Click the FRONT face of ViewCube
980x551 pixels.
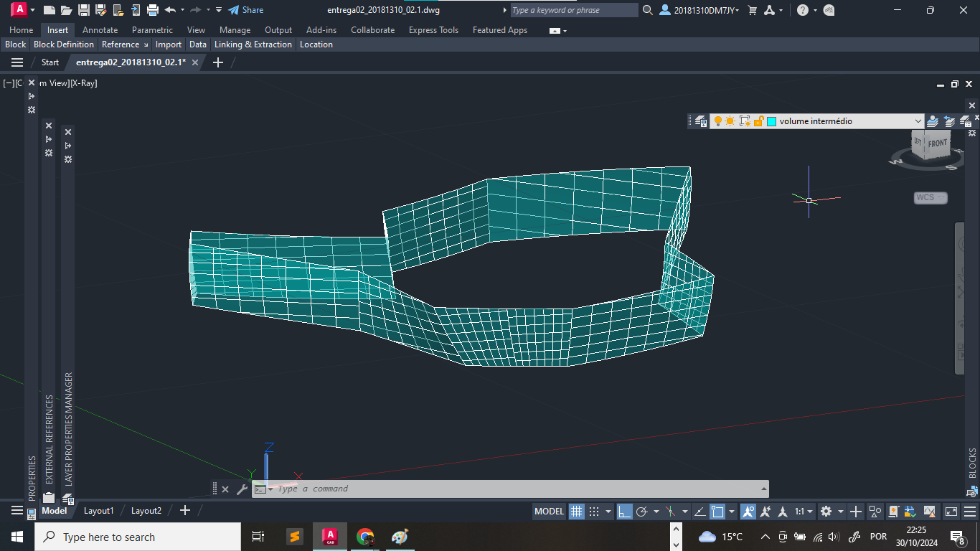coord(937,143)
